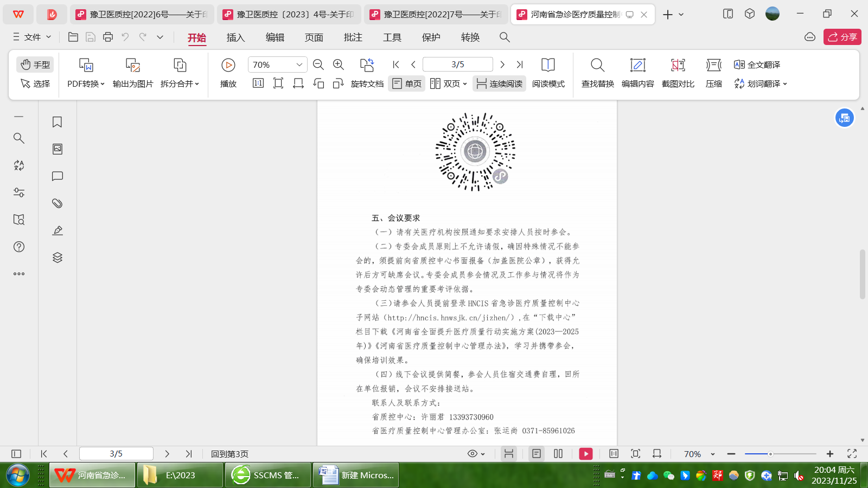868x488 pixels.
Task: Open the 文件 File menu
Action: 32,37
